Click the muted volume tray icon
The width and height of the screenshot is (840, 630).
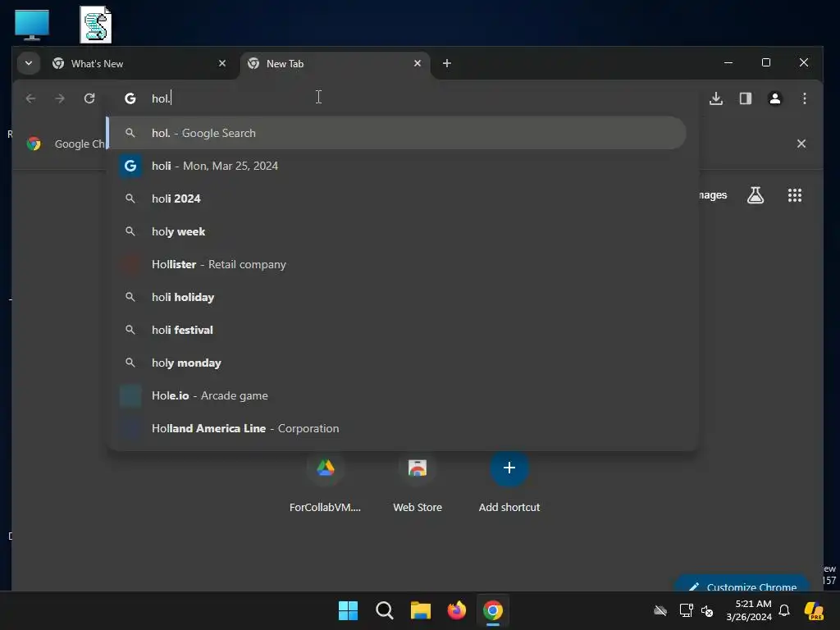[707, 610]
